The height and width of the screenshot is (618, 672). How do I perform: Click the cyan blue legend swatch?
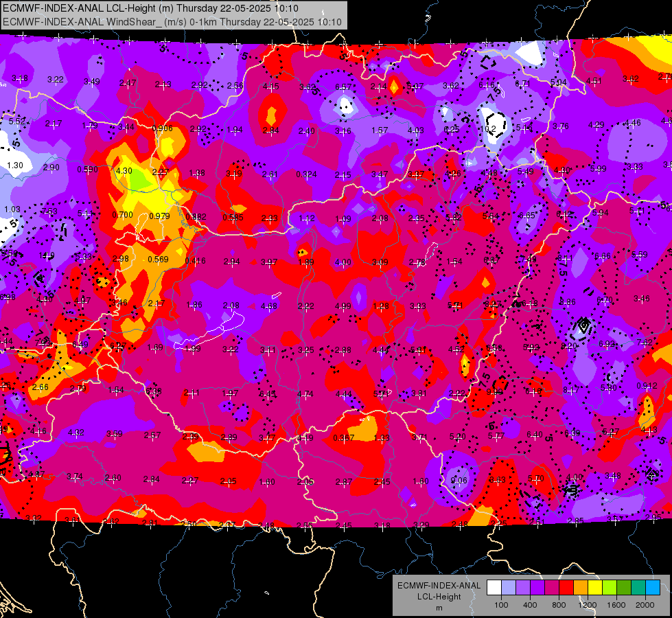click(653, 588)
